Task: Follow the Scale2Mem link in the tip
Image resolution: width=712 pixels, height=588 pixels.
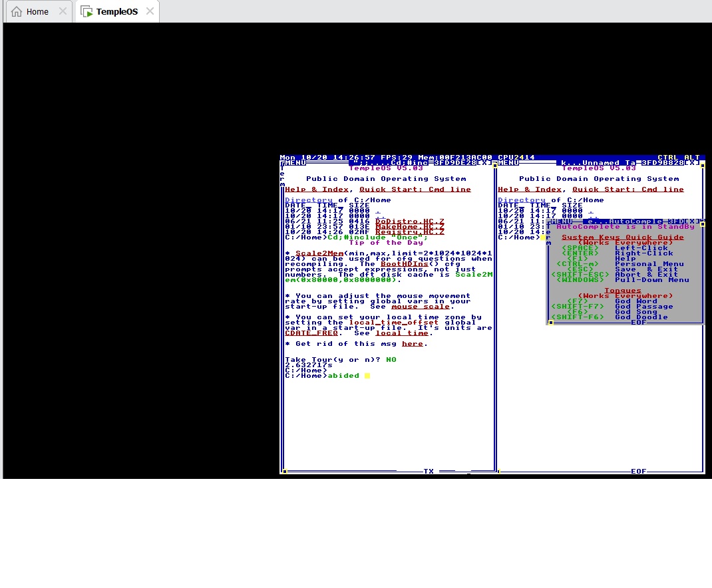Action: click(x=319, y=253)
